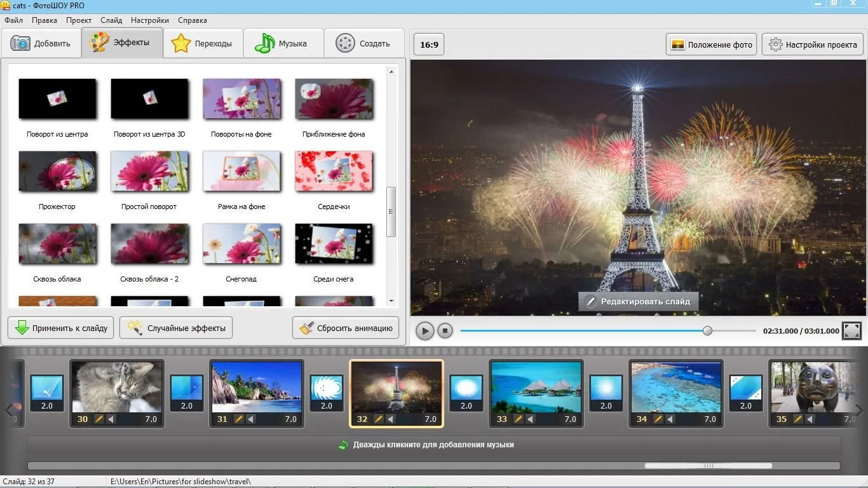Screen dimensions: 868x488
Task: Click effects list scroll down arrow
Action: (x=391, y=301)
